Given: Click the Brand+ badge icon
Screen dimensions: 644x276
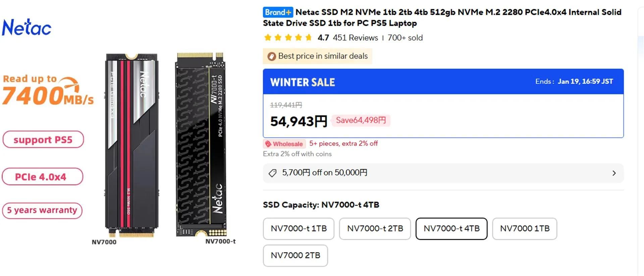Looking at the screenshot, I should click(x=278, y=12).
